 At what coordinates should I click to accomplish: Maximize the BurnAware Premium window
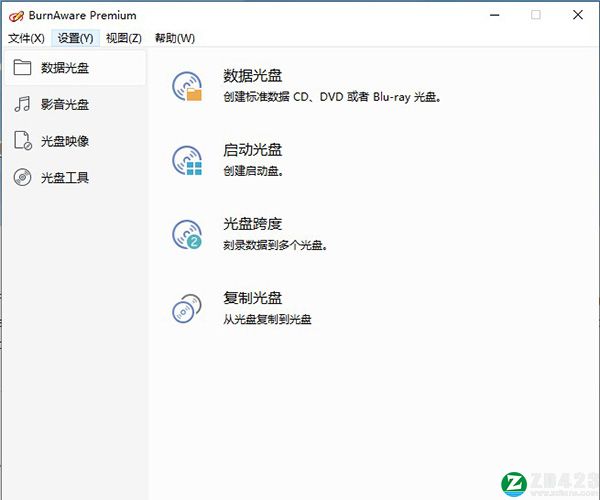pyautogui.click(x=536, y=15)
